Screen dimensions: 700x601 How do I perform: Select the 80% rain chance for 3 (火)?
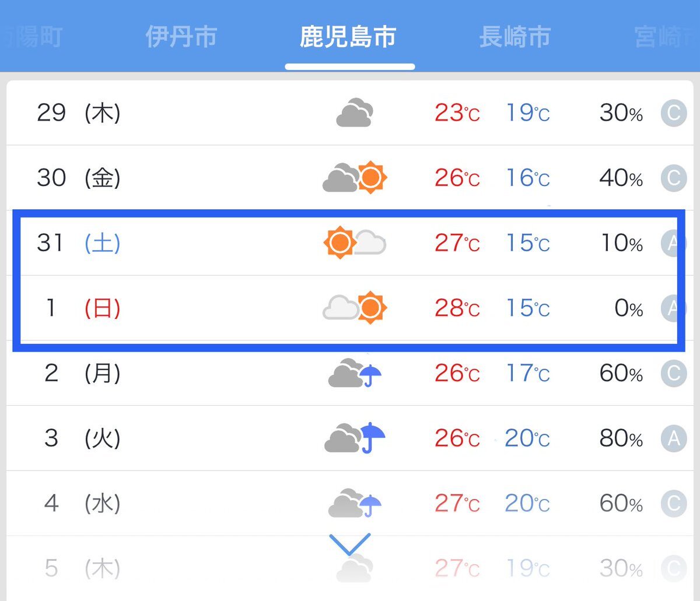pos(621,438)
